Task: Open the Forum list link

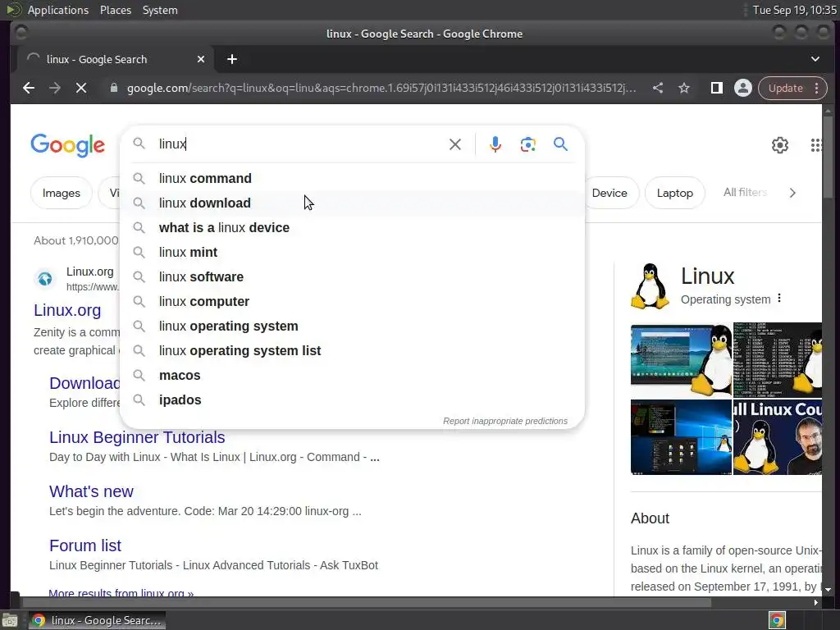Action: [85, 546]
